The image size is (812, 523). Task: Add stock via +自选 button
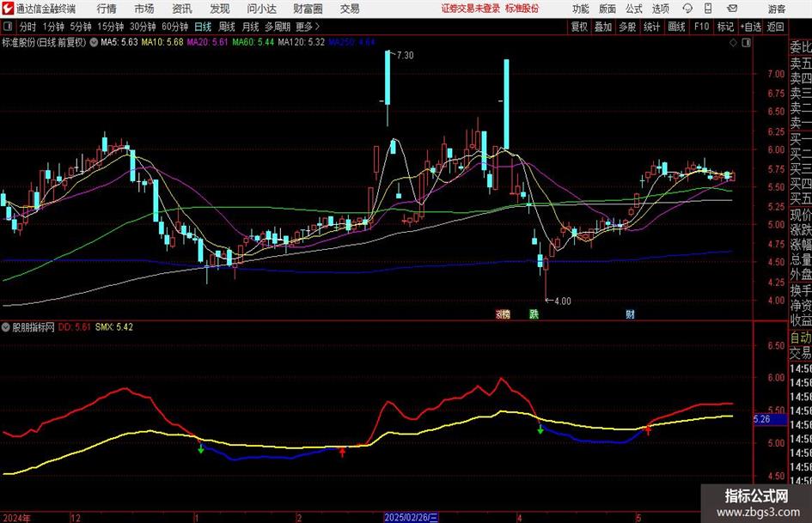[x=750, y=27]
